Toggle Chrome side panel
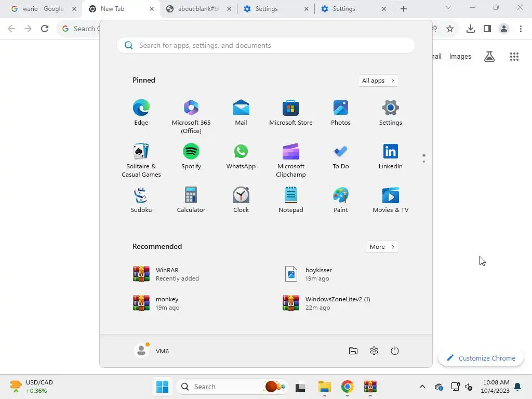The width and height of the screenshot is (532, 399). pyautogui.click(x=487, y=29)
